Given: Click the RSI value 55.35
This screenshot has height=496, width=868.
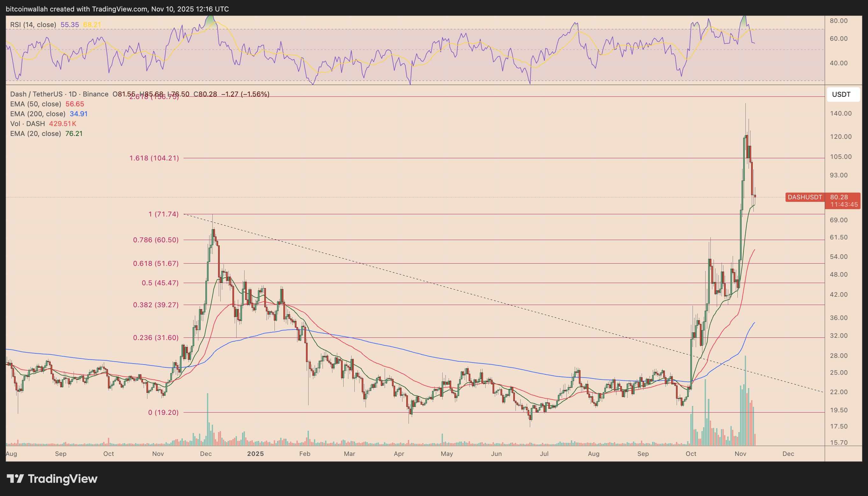Looking at the screenshot, I should pyautogui.click(x=70, y=24).
